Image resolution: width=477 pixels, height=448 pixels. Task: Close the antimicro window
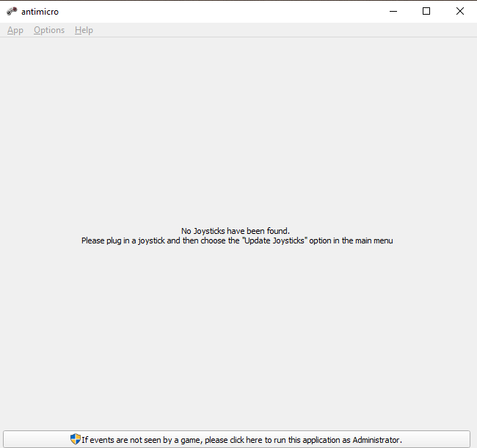point(460,11)
